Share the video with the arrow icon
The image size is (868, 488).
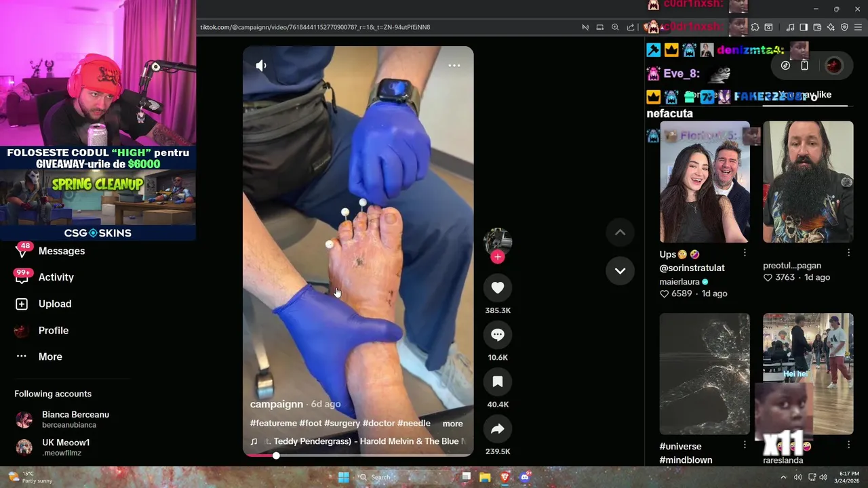click(497, 428)
